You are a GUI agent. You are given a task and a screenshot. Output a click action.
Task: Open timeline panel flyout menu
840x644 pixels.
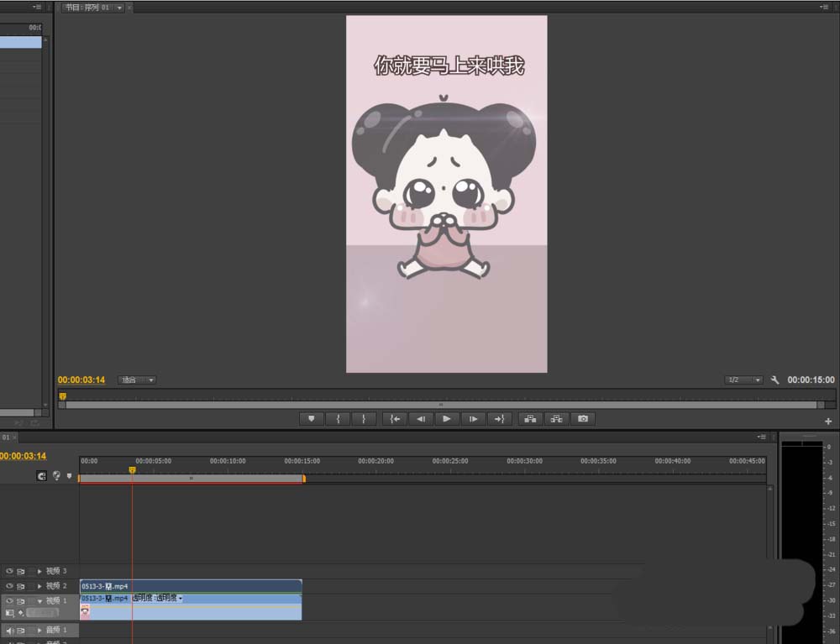click(761, 437)
